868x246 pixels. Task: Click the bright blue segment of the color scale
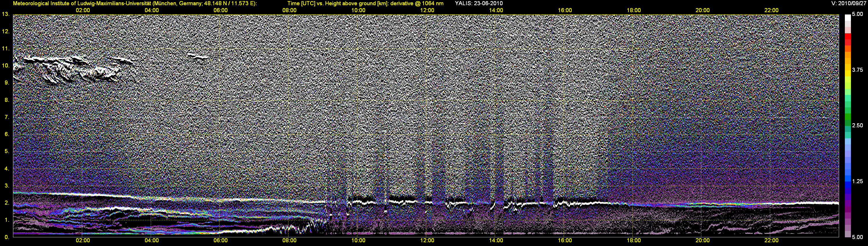pyautogui.click(x=848, y=178)
